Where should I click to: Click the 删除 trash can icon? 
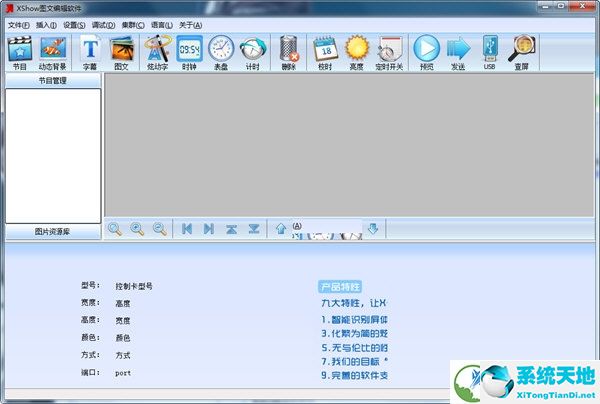[289, 53]
